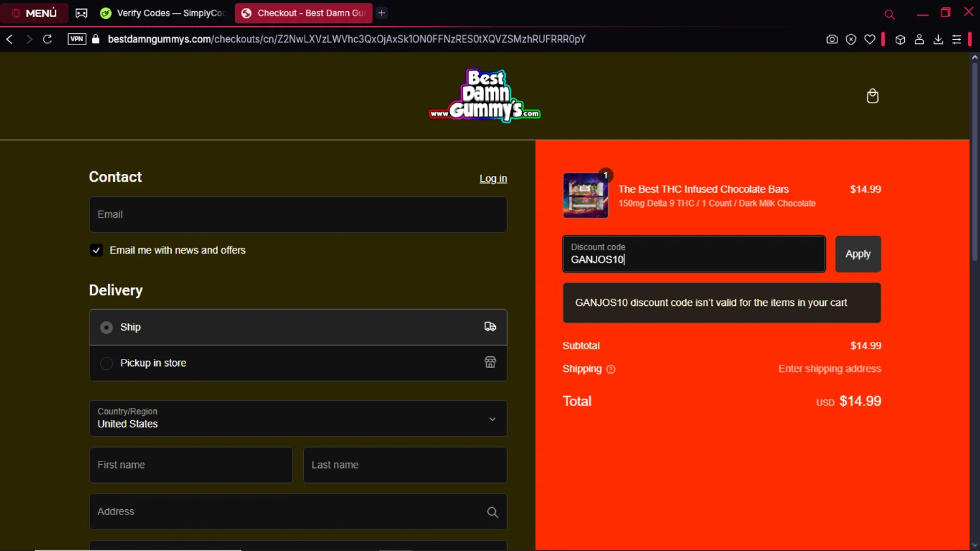Click the Contact section heading

[x=115, y=177]
